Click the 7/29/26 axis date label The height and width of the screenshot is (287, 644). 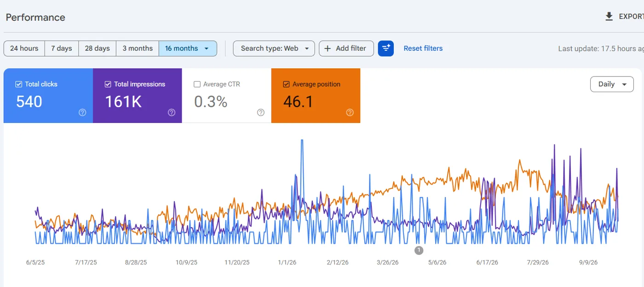pyautogui.click(x=538, y=263)
